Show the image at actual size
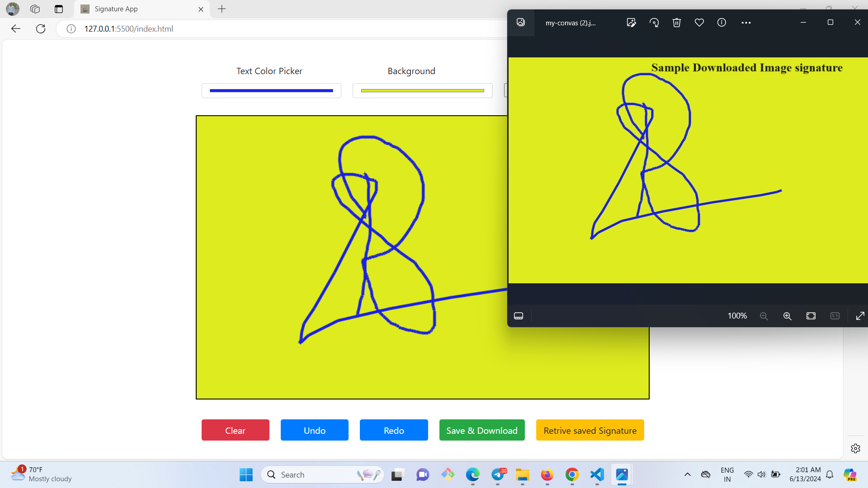Image resolution: width=868 pixels, height=488 pixels. click(x=835, y=316)
